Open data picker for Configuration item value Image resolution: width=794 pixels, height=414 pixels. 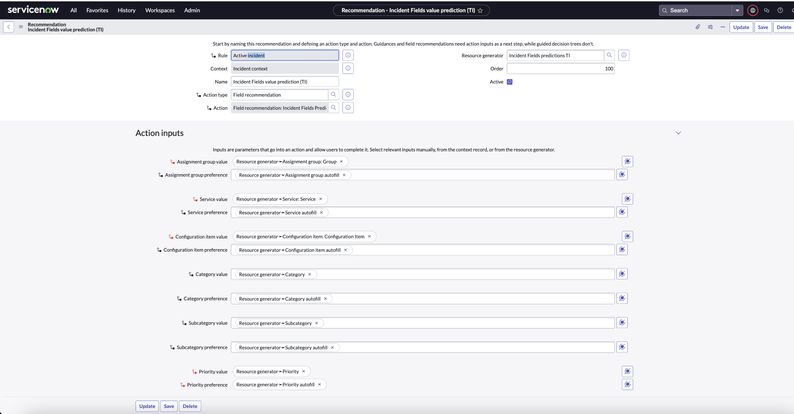point(627,236)
